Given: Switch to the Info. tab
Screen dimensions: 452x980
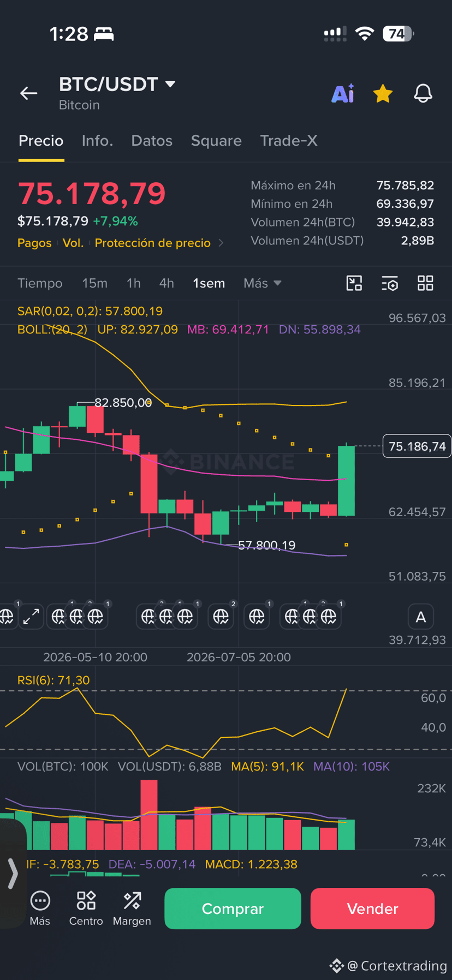Looking at the screenshot, I should [97, 141].
